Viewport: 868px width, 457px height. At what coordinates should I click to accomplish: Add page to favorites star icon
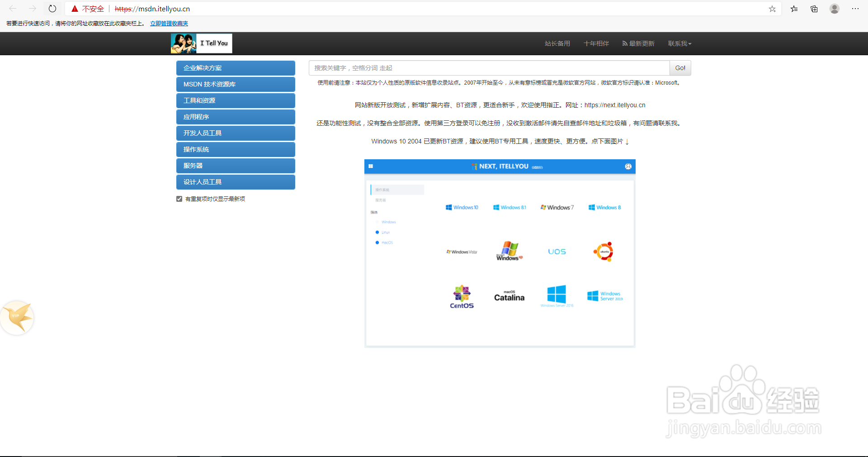tap(772, 9)
